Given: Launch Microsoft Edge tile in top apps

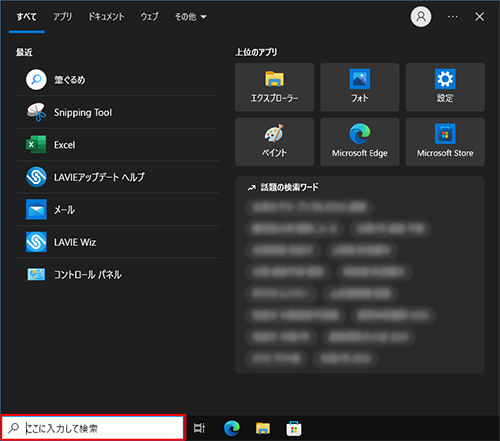Looking at the screenshot, I should point(360,142).
